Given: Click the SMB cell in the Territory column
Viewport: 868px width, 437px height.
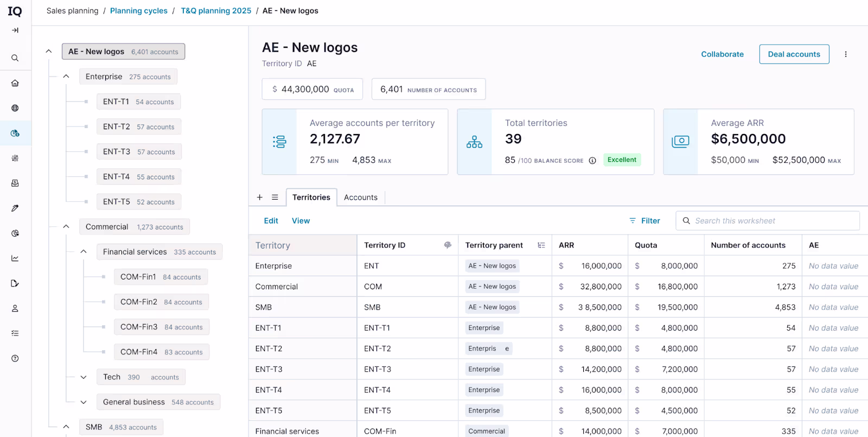Looking at the screenshot, I should [303, 307].
